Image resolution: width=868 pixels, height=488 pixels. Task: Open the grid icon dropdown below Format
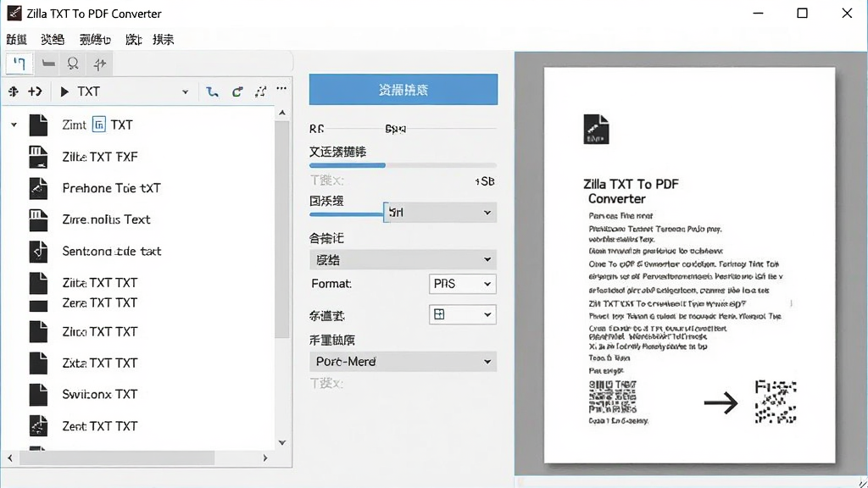click(x=462, y=315)
